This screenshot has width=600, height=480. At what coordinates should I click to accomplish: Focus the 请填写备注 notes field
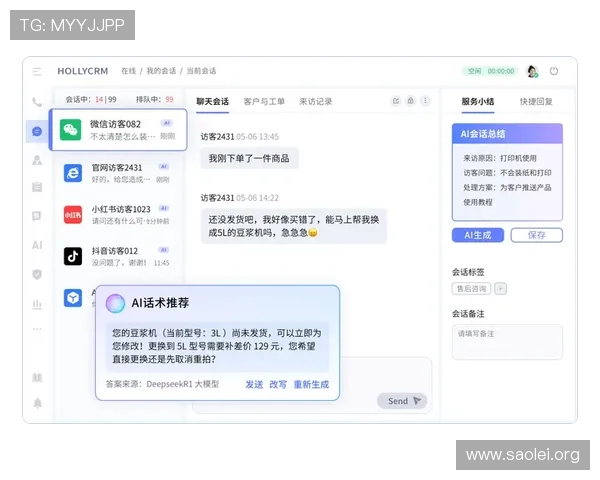507,342
